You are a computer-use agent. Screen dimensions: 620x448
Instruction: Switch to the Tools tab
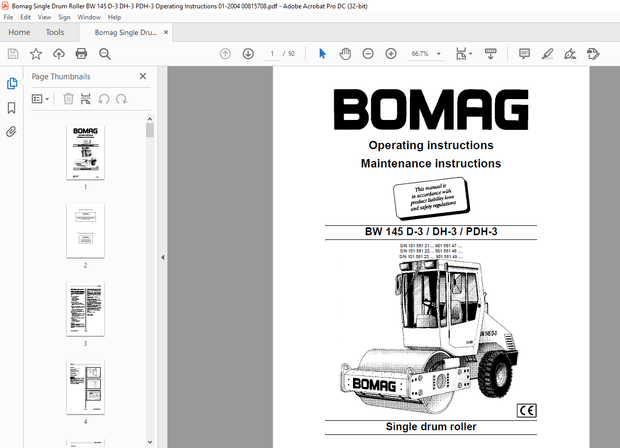tap(55, 32)
